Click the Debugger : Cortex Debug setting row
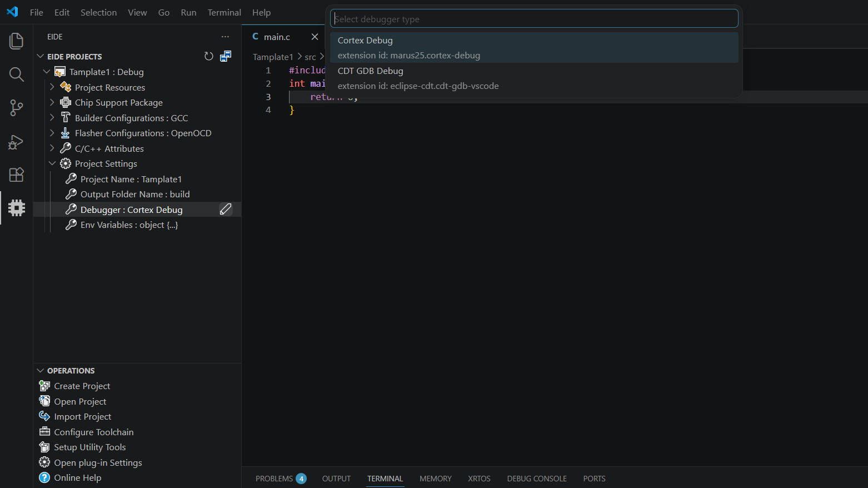 [x=137, y=210]
